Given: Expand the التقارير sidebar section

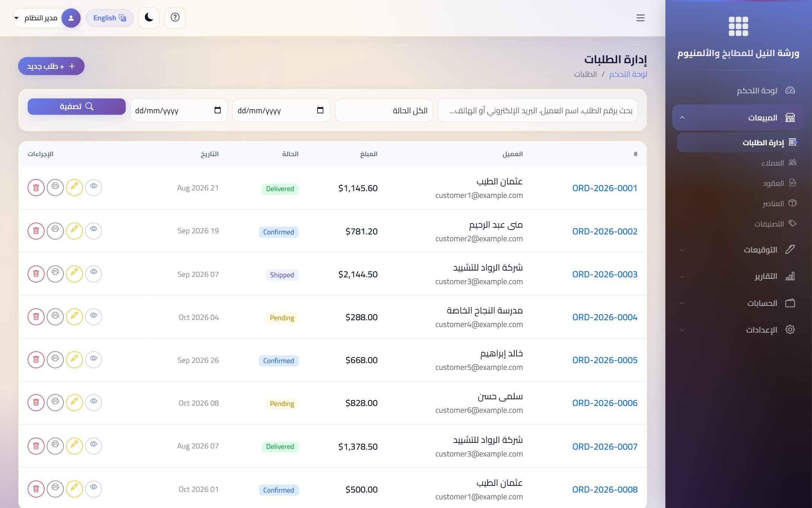Looking at the screenshot, I should (738, 276).
